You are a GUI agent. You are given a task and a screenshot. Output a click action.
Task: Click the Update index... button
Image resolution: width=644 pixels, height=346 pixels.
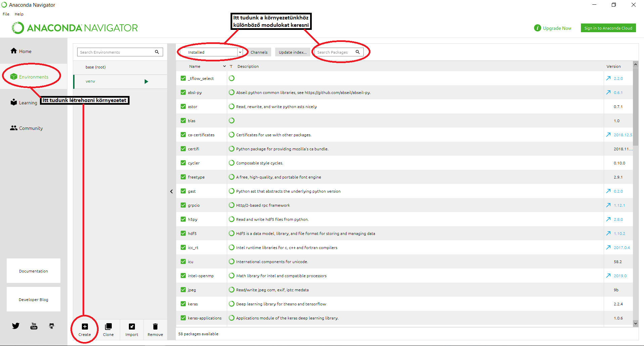click(x=293, y=52)
